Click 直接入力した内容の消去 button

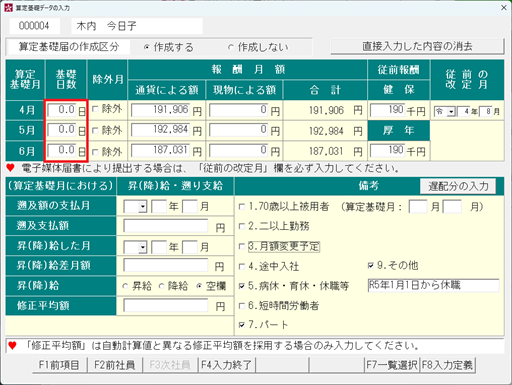[x=417, y=46]
